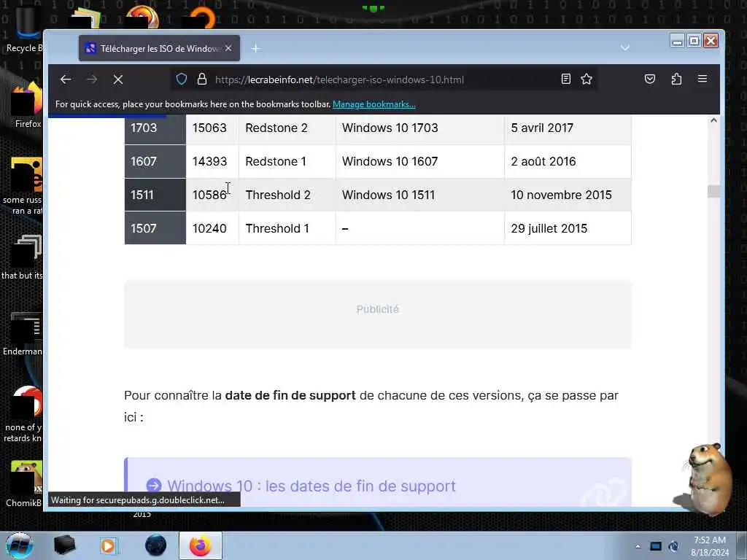Click date 2 août 2016
The width and height of the screenshot is (747, 560).
pos(543,161)
